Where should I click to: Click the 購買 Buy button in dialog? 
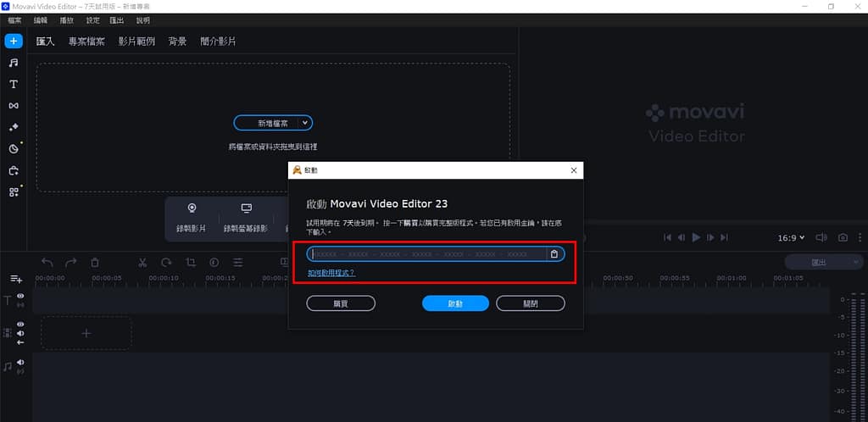pyautogui.click(x=341, y=303)
